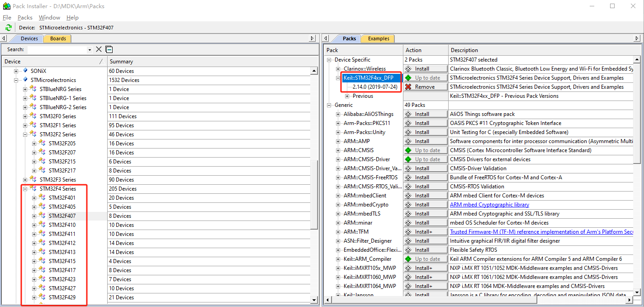644x307 pixels.
Task: Click the green diamond icon of Keil::STM32F4xx_DFP
Action: [408, 78]
